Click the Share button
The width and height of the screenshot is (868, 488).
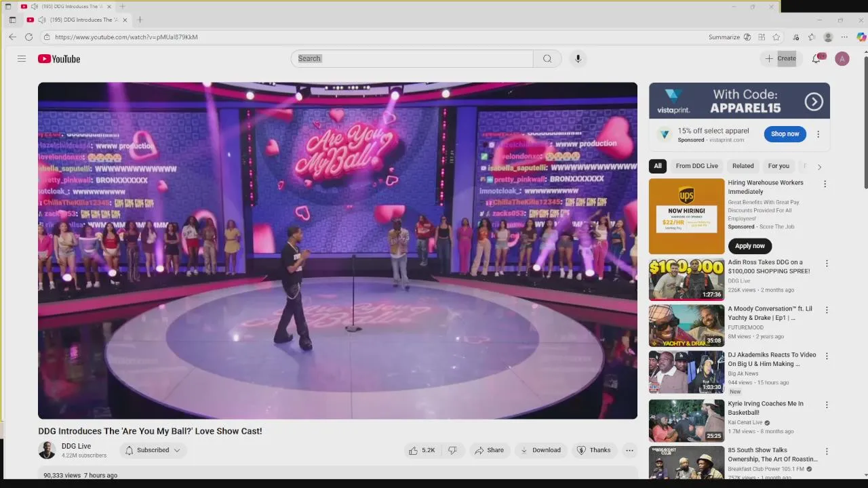[x=490, y=450]
